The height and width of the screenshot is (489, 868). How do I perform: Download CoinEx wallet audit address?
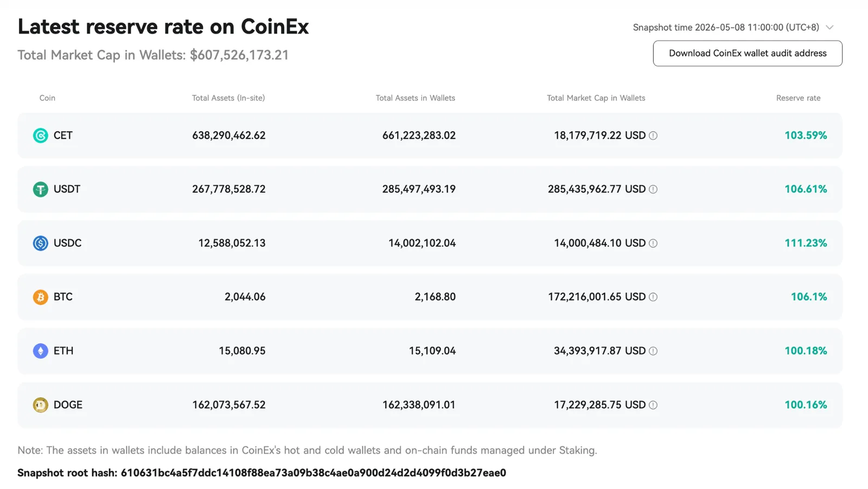click(x=748, y=53)
